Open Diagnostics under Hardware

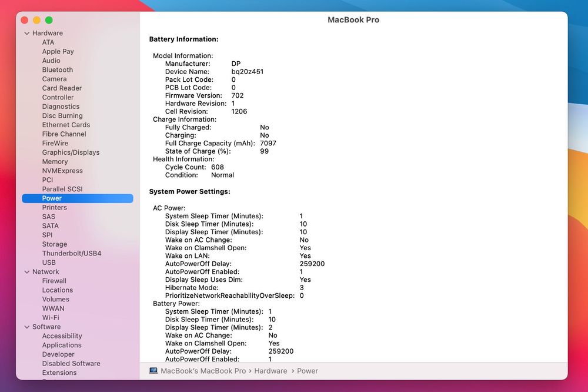point(61,107)
